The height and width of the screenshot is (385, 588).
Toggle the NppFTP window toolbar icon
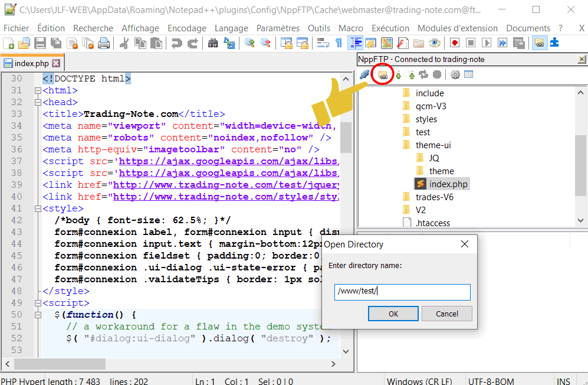tap(539, 43)
